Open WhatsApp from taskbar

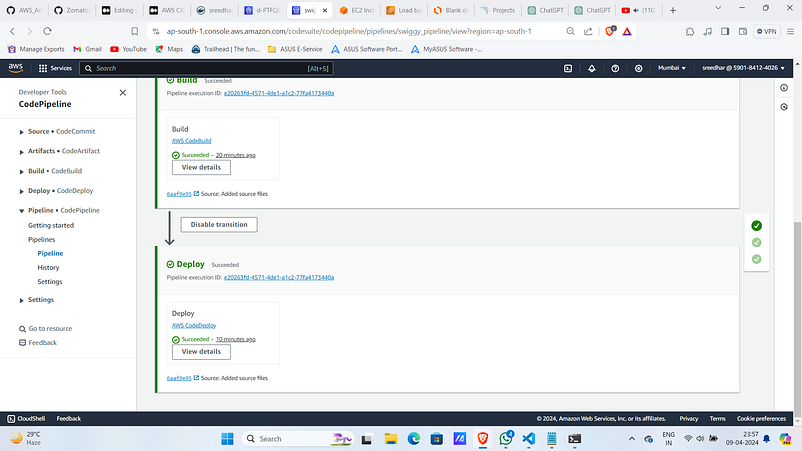pos(506,439)
